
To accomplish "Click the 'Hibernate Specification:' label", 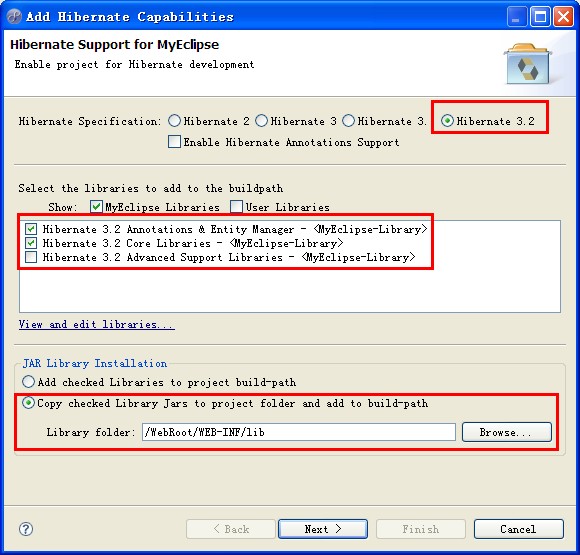I will tap(90, 121).
